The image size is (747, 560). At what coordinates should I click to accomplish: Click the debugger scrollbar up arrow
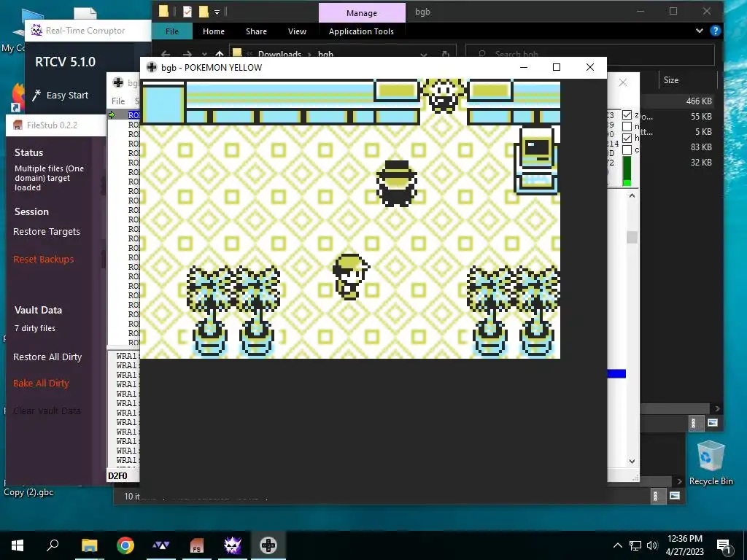(632, 195)
